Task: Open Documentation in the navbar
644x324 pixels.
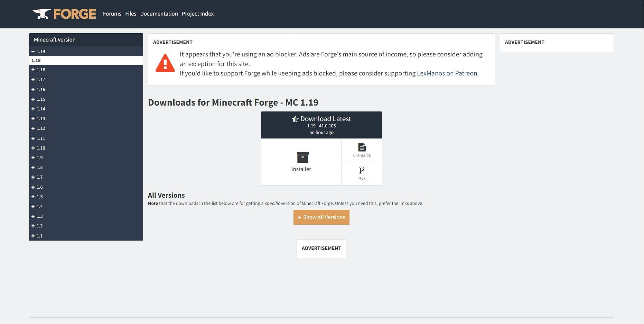Action: tap(159, 14)
